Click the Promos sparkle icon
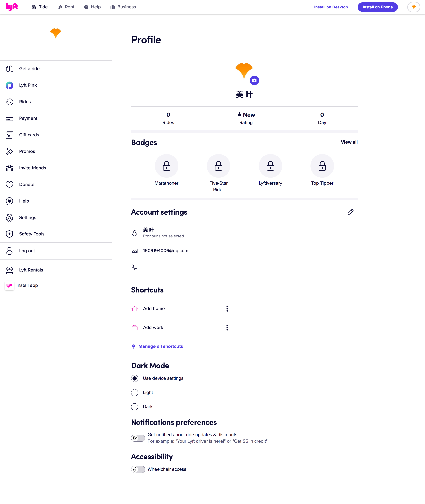The width and height of the screenshot is (425, 504). (9, 151)
